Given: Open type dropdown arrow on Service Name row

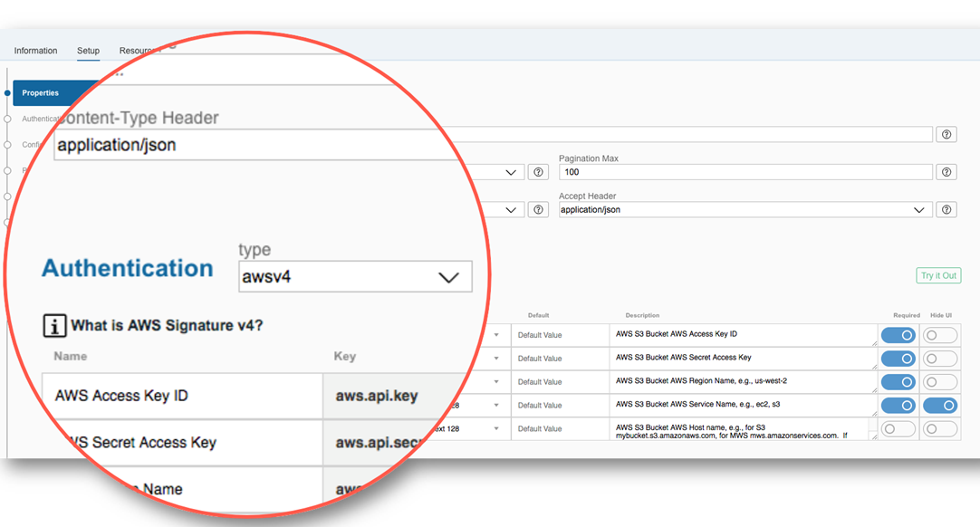Looking at the screenshot, I should [496, 405].
